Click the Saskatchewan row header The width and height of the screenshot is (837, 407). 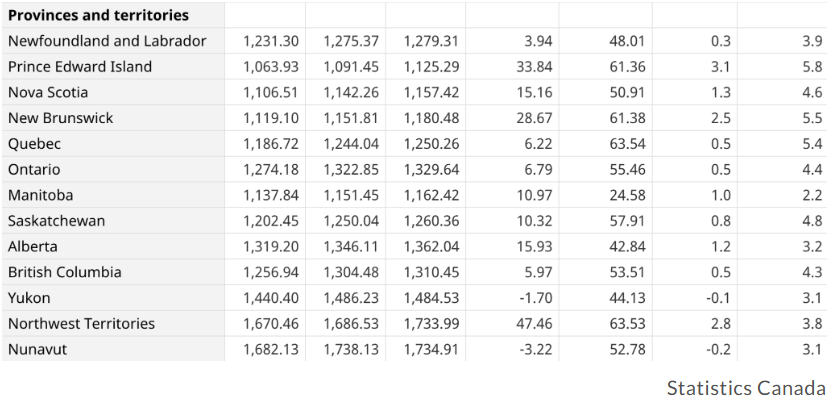(113, 221)
